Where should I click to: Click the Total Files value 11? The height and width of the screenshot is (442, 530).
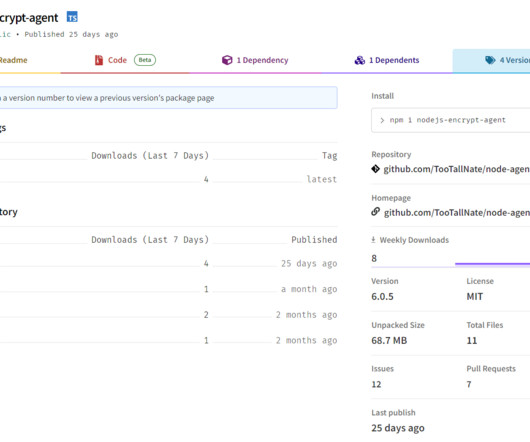472,341
